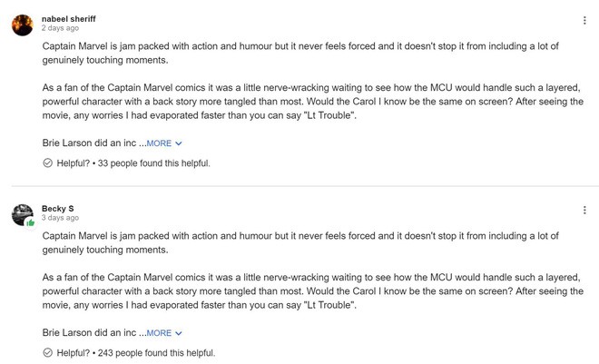Open nabeel sheriff's profile name link
This screenshot has height=364, width=599.
tap(69, 19)
